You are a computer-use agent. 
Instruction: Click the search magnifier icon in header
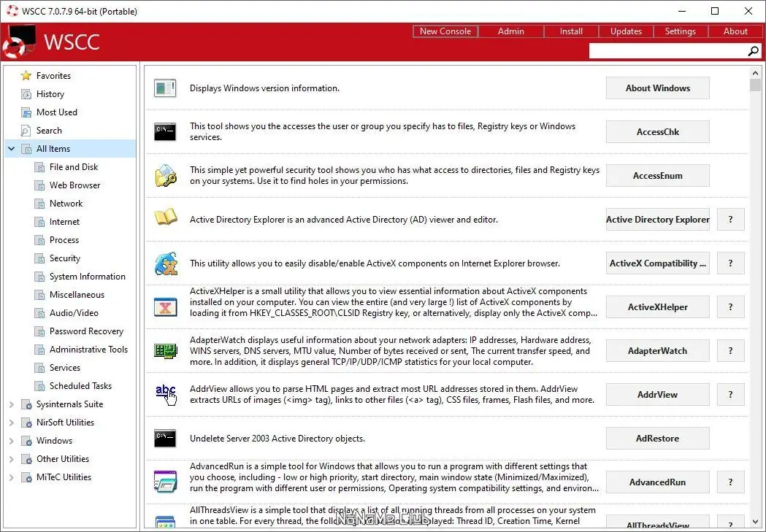pos(754,51)
